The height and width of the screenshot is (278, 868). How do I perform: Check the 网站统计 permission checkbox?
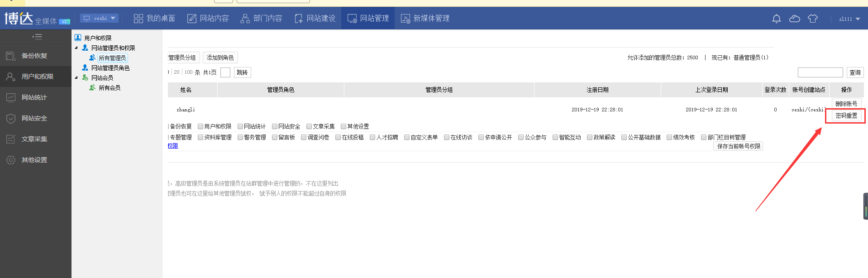[x=240, y=126]
